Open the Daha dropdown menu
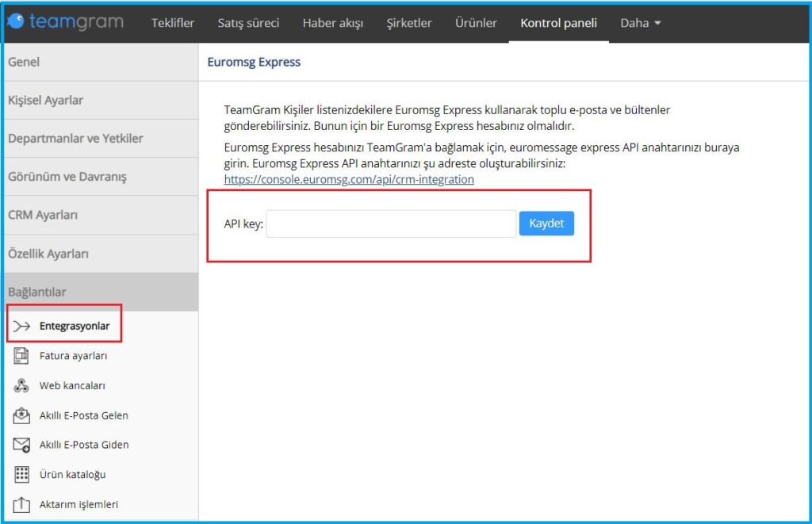Screen dimensions: 812x524 pos(640,23)
